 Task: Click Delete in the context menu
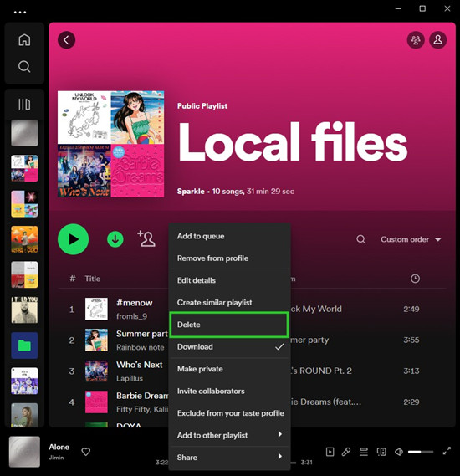click(x=229, y=325)
